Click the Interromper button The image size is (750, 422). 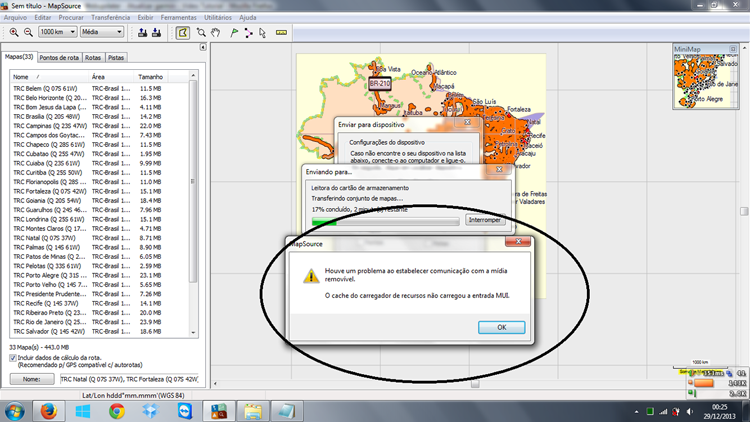click(485, 220)
